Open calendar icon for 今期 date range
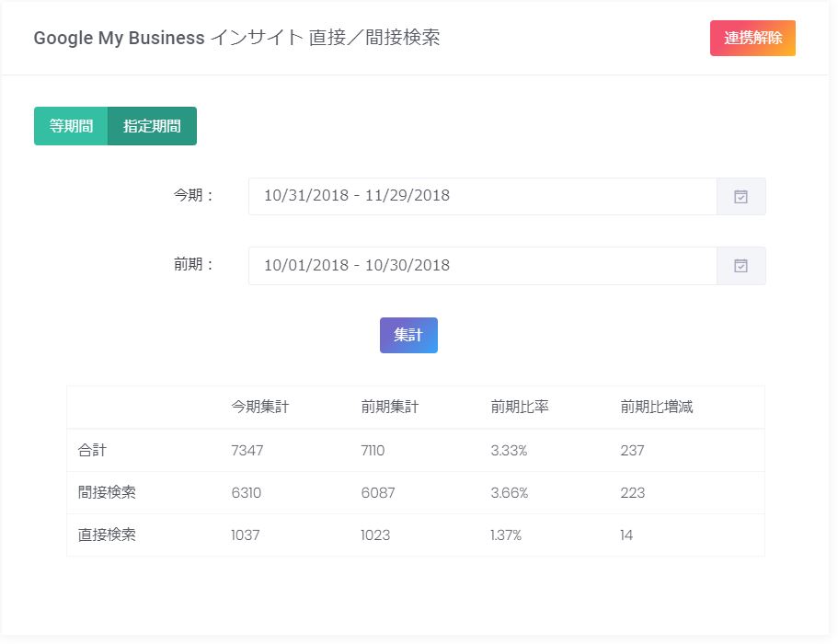 (x=740, y=197)
